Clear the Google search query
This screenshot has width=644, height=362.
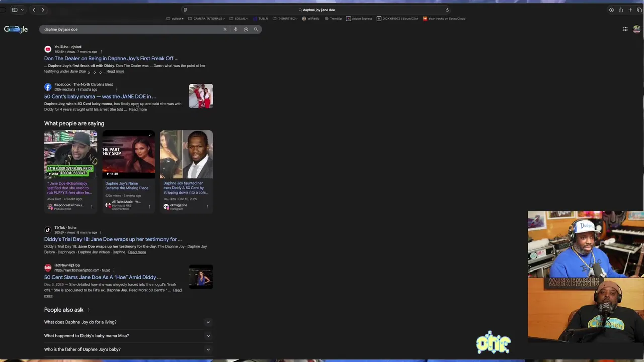click(225, 29)
